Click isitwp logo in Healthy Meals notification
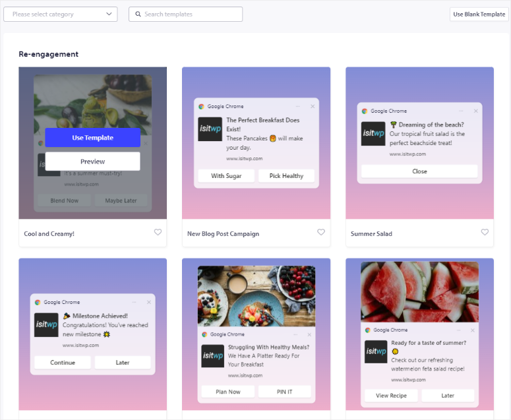This screenshot has width=511, height=420. (213, 356)
